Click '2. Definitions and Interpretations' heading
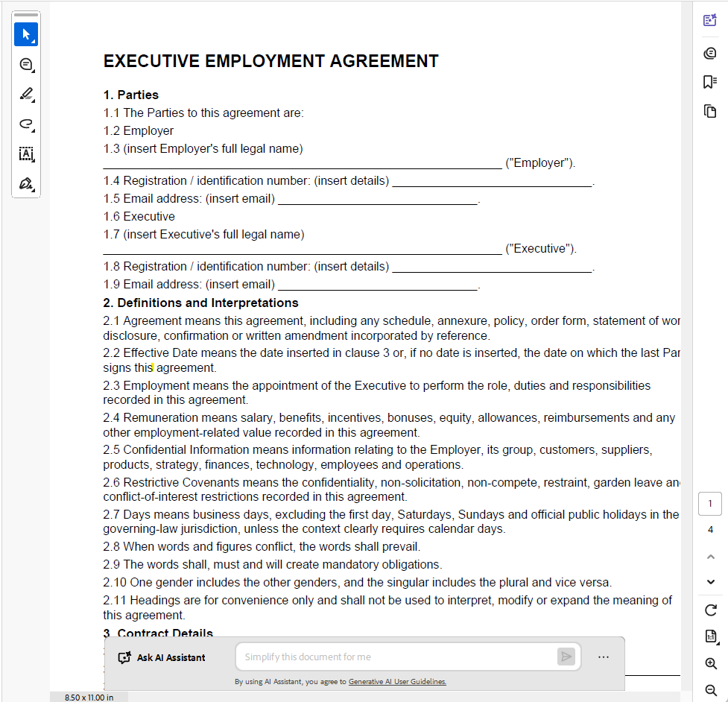 coord(200,303)
